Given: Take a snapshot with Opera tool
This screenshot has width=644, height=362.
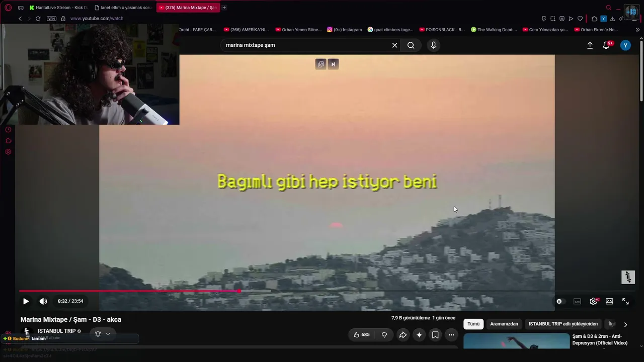Looking at the screenshot, I should [553, 19].
